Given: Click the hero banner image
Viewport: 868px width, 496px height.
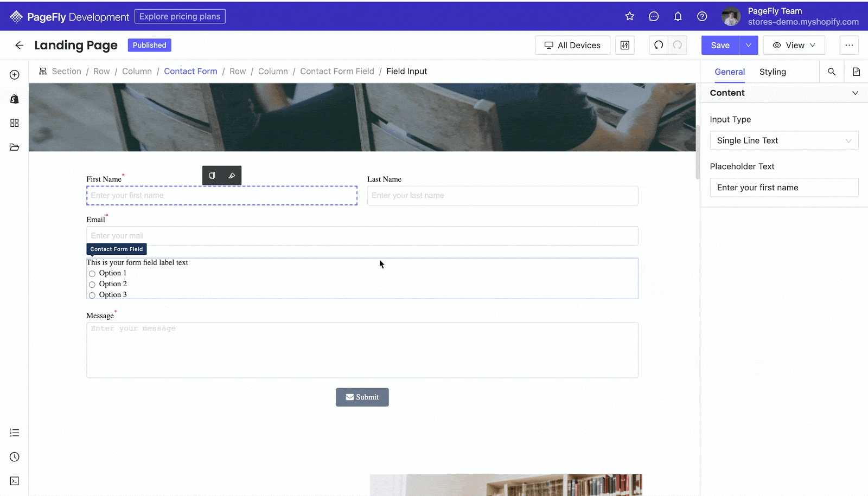Looking at the screenshot, I should (362, 117).
